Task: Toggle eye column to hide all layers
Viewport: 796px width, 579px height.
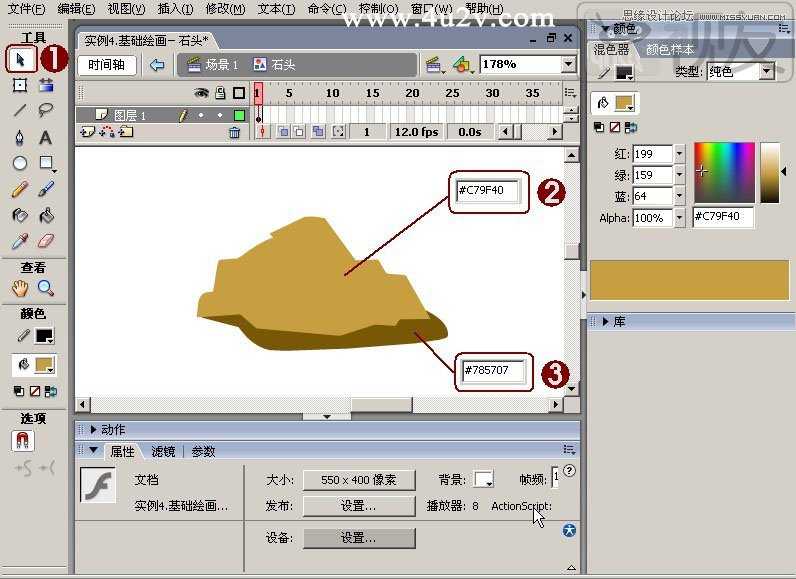Action: click(201, 93)
